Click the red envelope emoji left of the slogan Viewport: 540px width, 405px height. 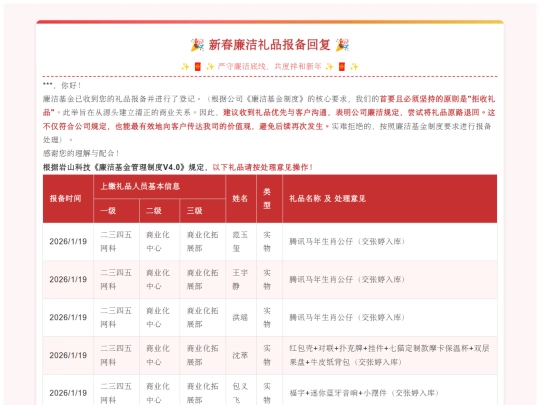pos(198,66)
